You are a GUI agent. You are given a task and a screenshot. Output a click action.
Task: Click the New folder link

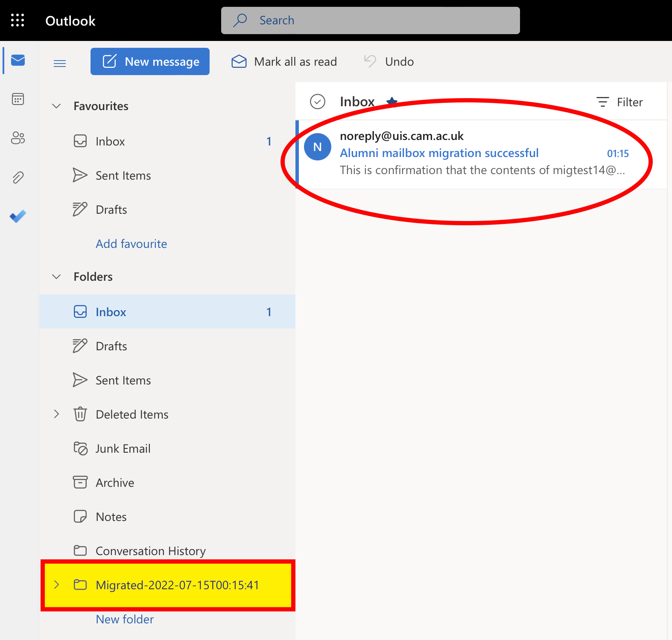pos(125,619)
